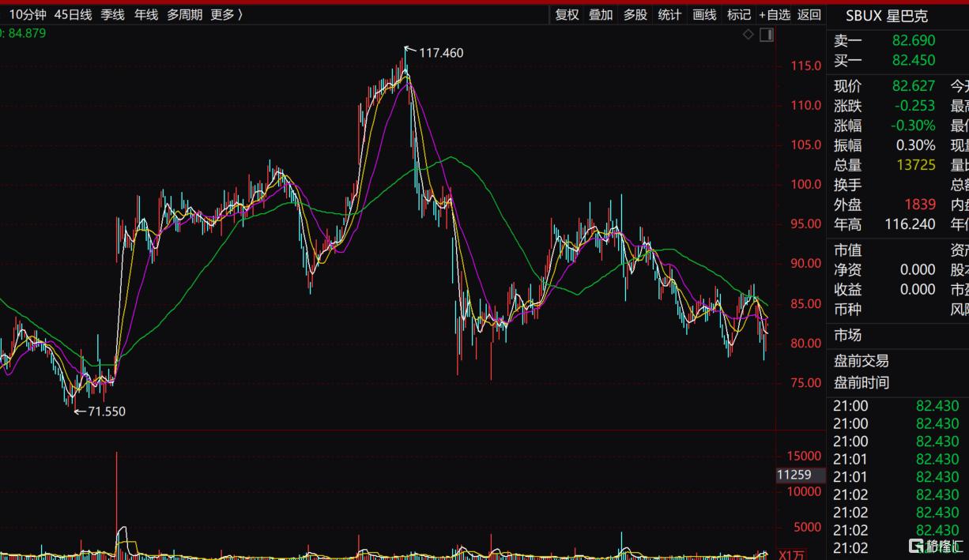Open the 复权 adjustment menu
Viewport: 969px width, 560px height.
567,14
